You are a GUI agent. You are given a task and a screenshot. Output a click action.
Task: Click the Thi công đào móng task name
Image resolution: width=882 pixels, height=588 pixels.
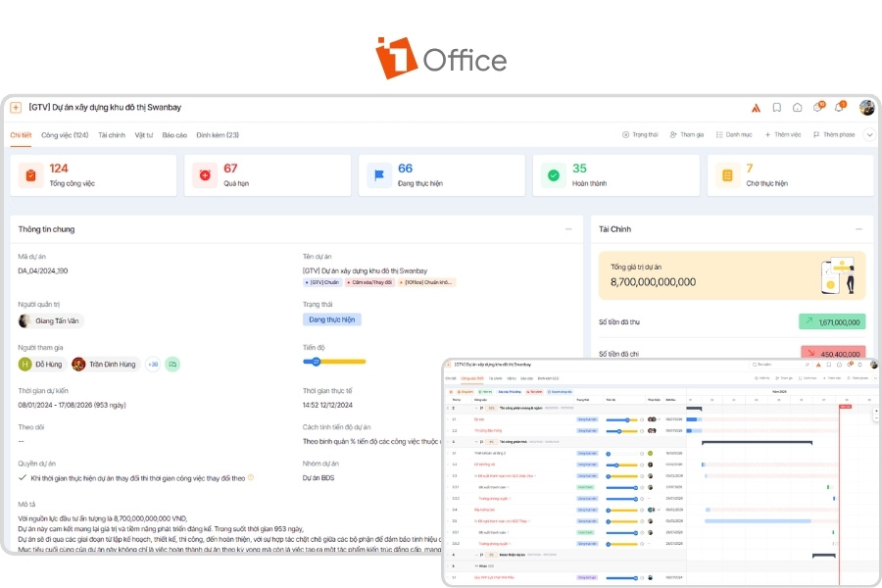point(488,431)
